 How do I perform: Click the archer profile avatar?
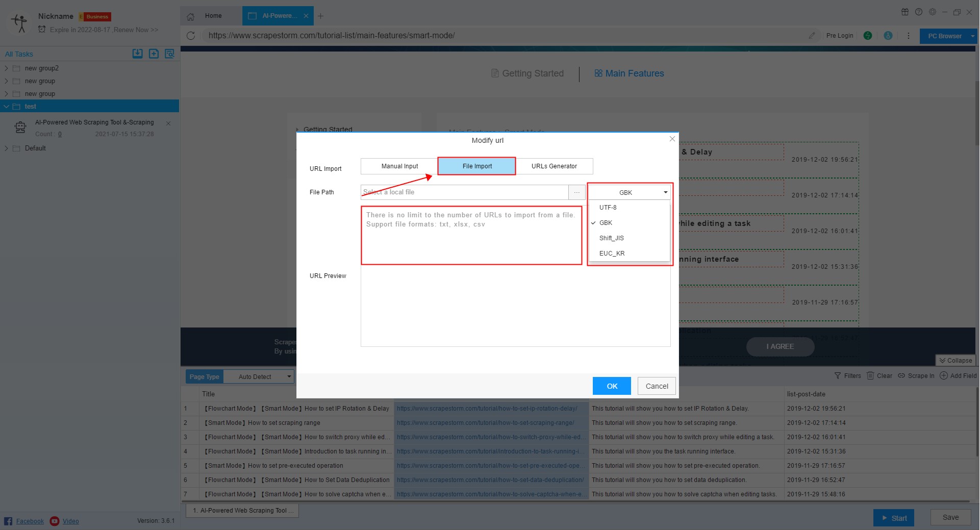[x=20, y=23]
